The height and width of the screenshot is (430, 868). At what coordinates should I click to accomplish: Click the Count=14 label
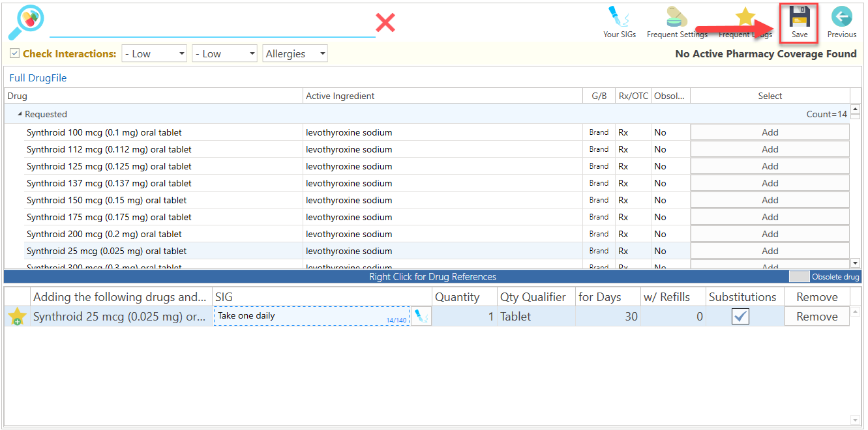[x=826, y=114]
